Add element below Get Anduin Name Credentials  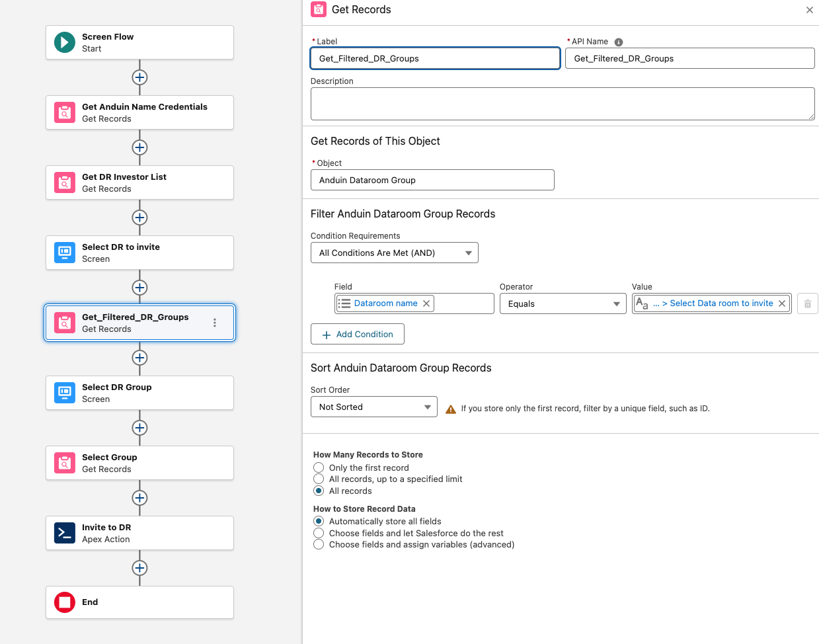click(x=139, y=147)
